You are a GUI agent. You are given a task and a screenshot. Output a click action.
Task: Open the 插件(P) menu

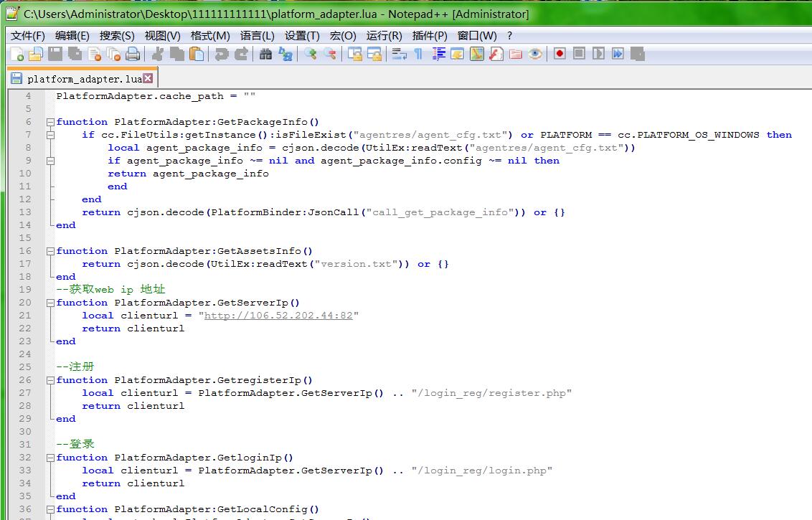430,35
